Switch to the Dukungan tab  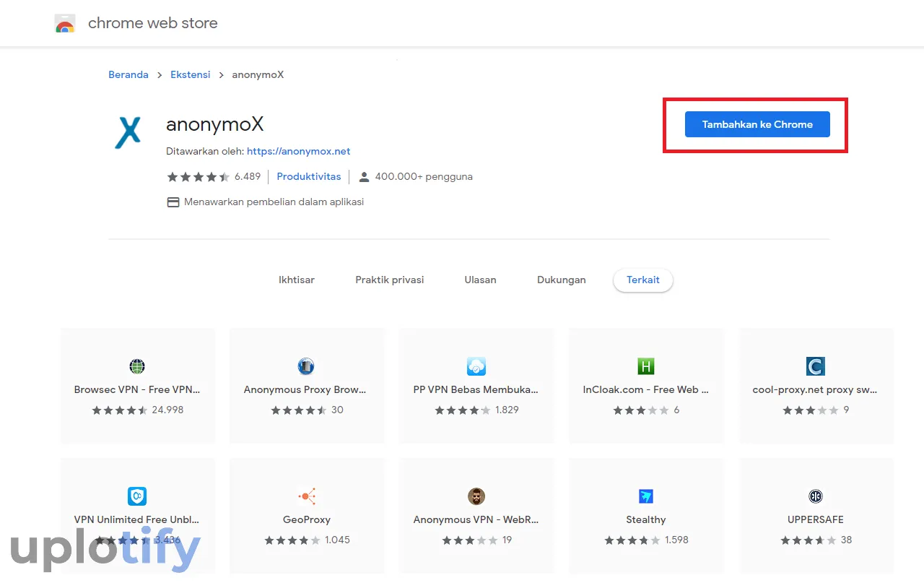[x=562, y=280]
